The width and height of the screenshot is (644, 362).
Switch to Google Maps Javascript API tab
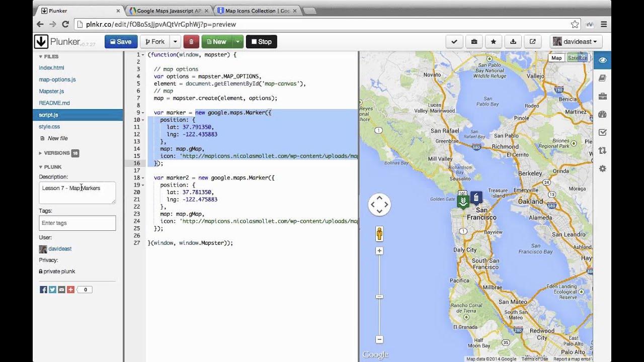169,11
